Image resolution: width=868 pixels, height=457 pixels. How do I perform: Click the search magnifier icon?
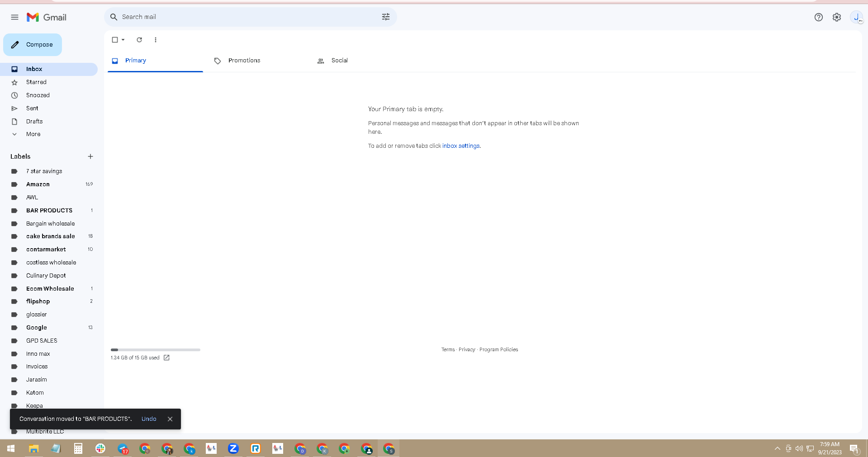[x=114, y=17]
